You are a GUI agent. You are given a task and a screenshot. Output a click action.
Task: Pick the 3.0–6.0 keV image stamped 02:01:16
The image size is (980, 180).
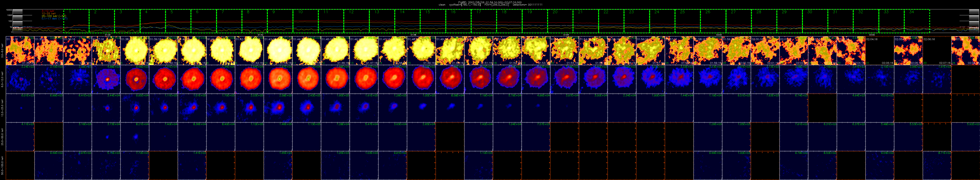point(794,51)
